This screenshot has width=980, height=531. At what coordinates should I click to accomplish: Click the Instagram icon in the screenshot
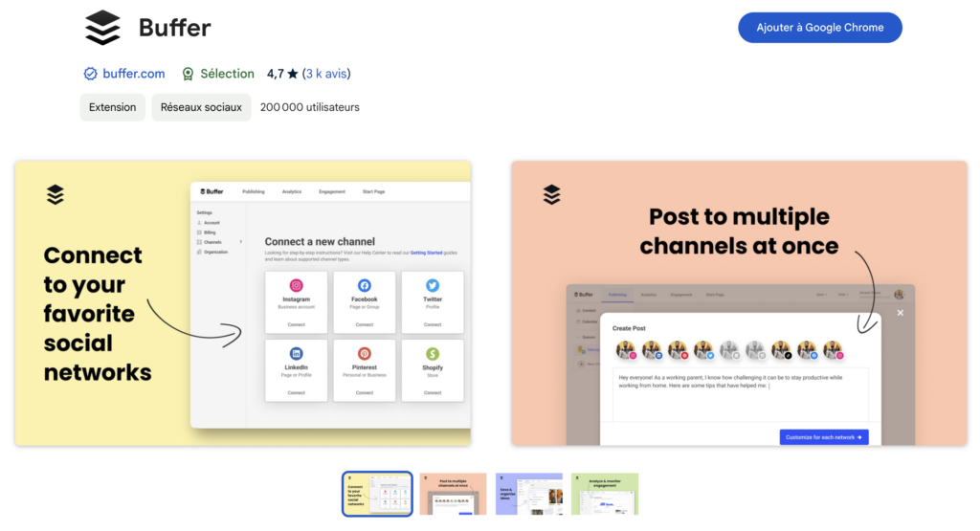pos(297,285)
